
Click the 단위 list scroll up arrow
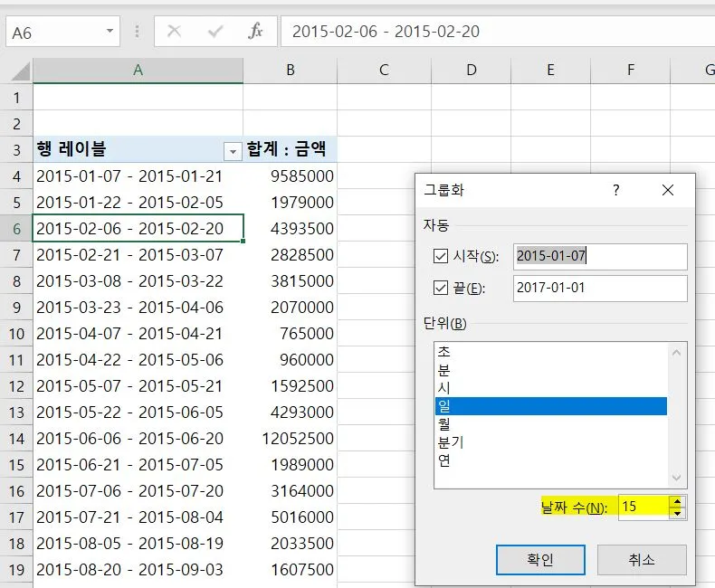677,353
